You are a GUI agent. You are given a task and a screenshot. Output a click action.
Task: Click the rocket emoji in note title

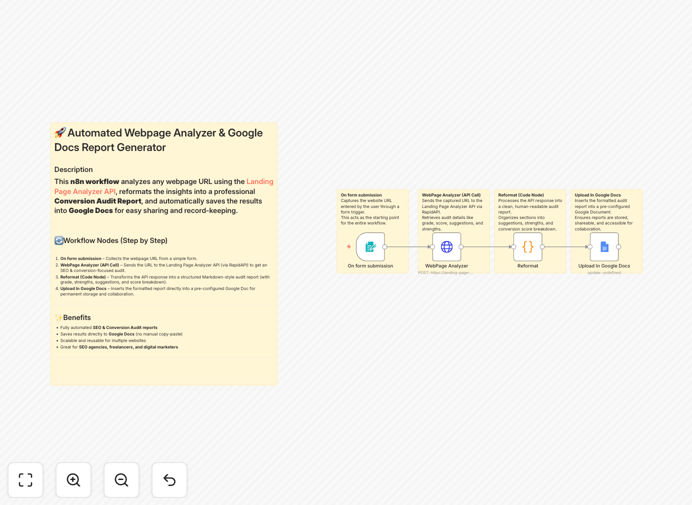pos(60,132)
